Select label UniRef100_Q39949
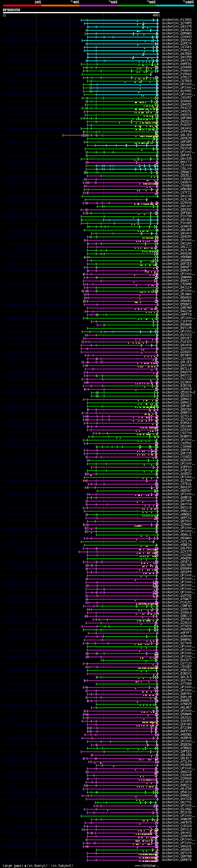Viewport: 197px width, 868px height. tap(177, 778)
